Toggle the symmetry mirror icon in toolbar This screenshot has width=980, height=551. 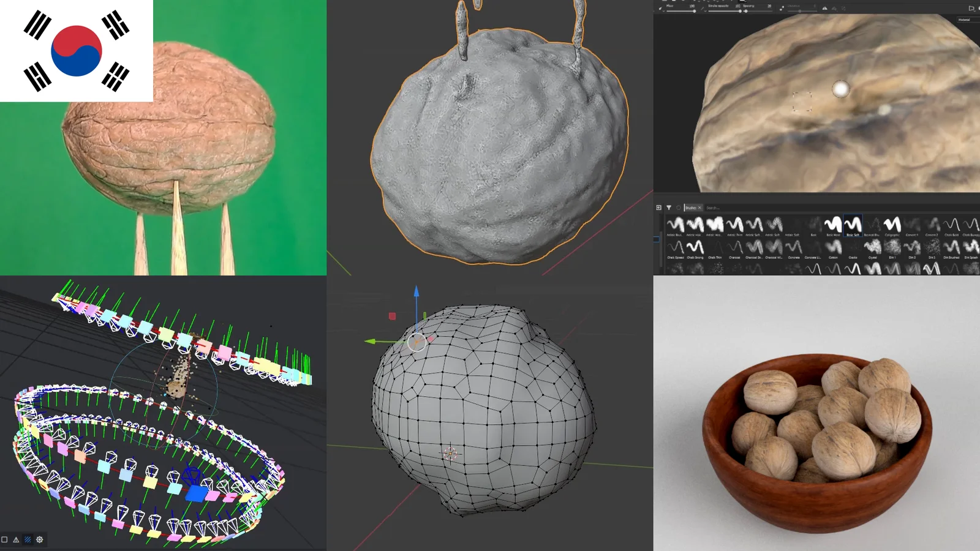click(x=824, y=8)
